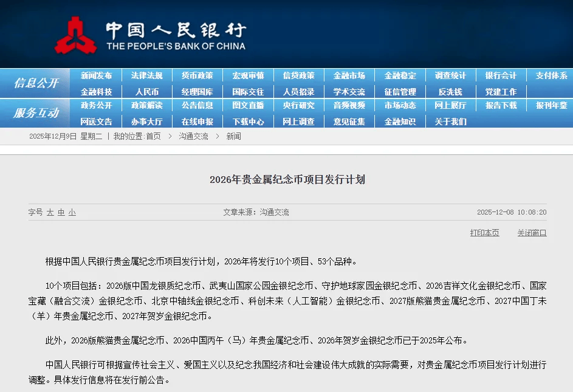Open the 网上调查 page
Viewport: 573px width, 392px height.
[x=298, y=122]
